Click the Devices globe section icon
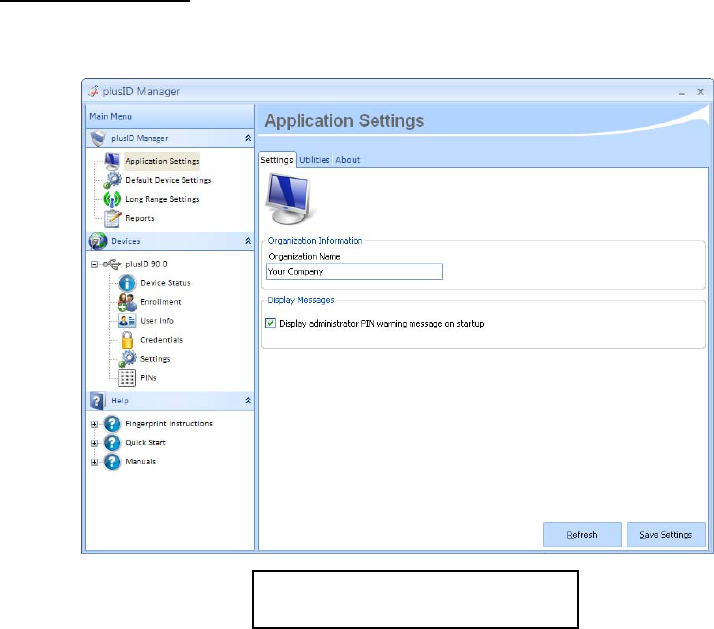Screen dimensions: 714x629 [x=97, y=241]
